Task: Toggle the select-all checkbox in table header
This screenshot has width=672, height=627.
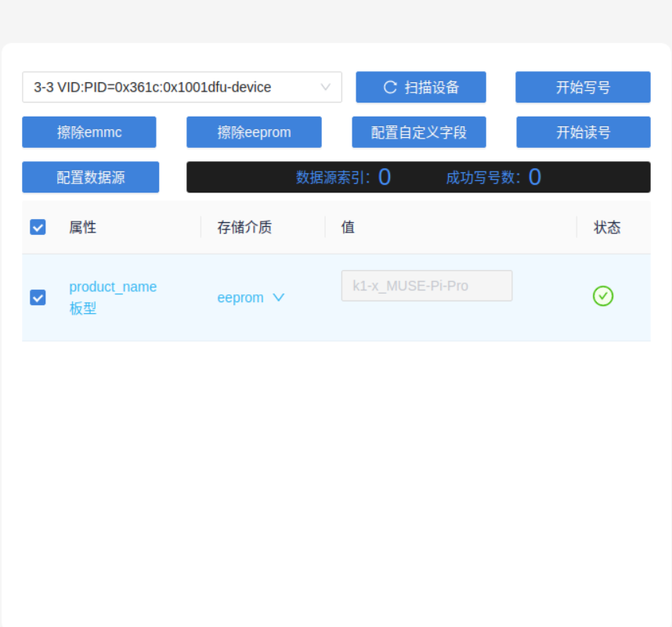Action: [38, 227]
